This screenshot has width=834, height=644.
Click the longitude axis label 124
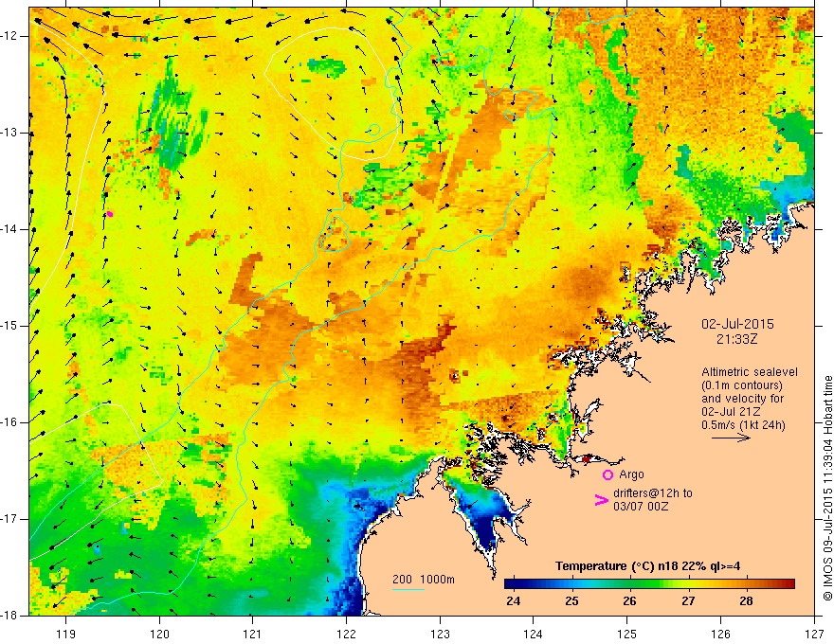tap(534, 634)
